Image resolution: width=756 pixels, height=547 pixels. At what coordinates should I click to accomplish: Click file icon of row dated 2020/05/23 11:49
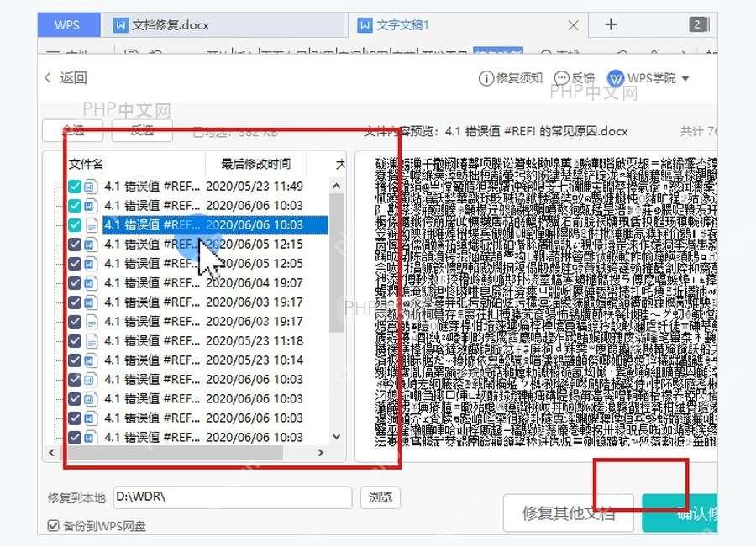pyautogui.click(x=91, y=187)
